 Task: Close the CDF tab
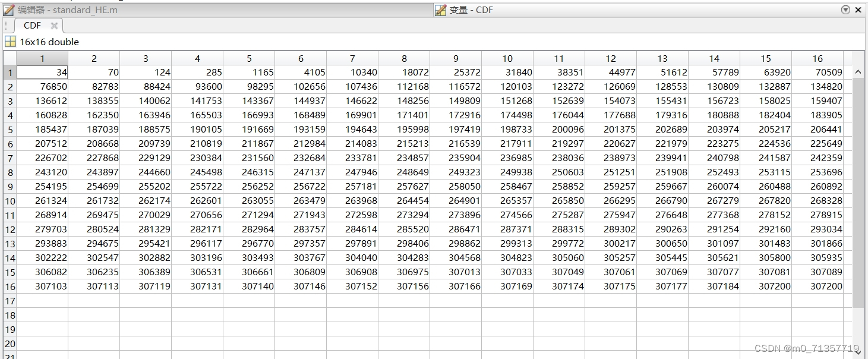[54, 26]
